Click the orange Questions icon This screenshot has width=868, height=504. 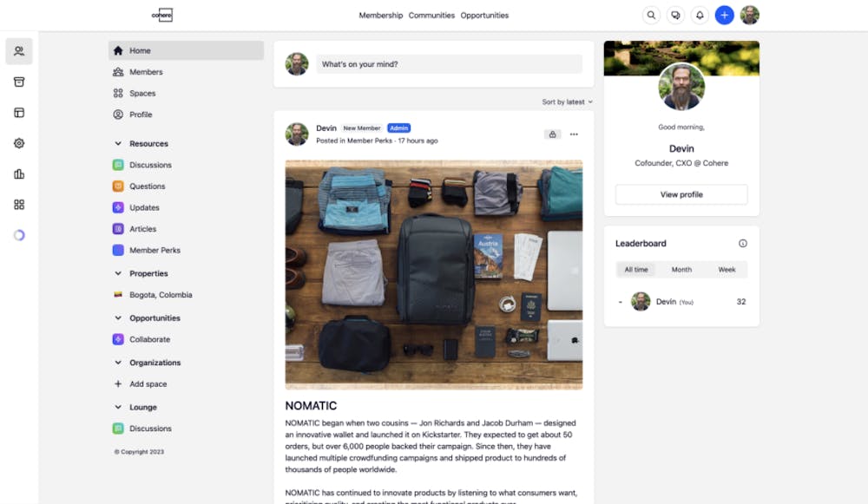point(118,186)
